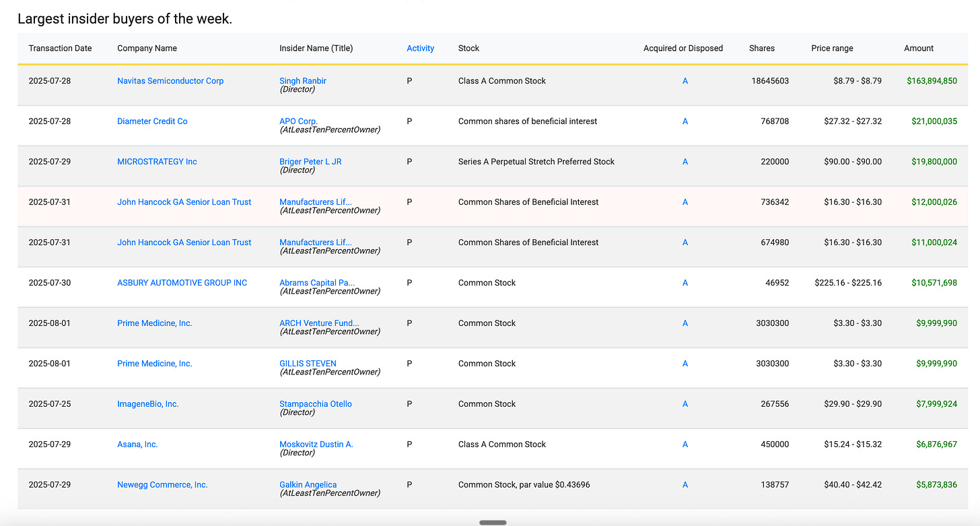Click the Acquired or Disposed column header
Image resolution: width=980 pixels, height=526 pixels.
[683, 48]
